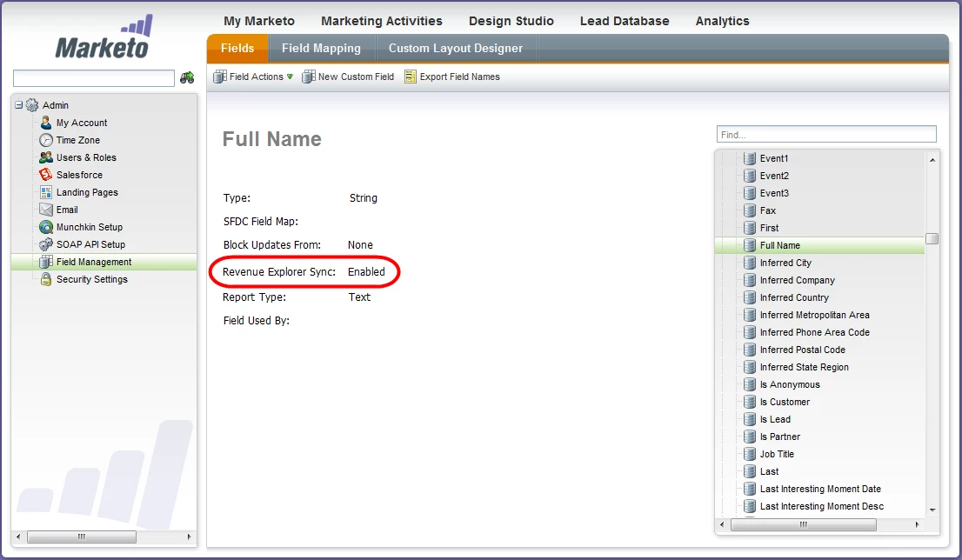Open the Lead Database section

625,21
